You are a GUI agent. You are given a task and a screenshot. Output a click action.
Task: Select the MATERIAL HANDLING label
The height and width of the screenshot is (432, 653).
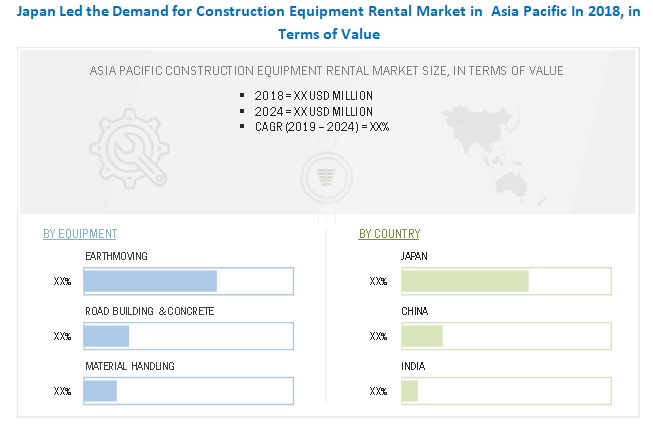point(130,366)
